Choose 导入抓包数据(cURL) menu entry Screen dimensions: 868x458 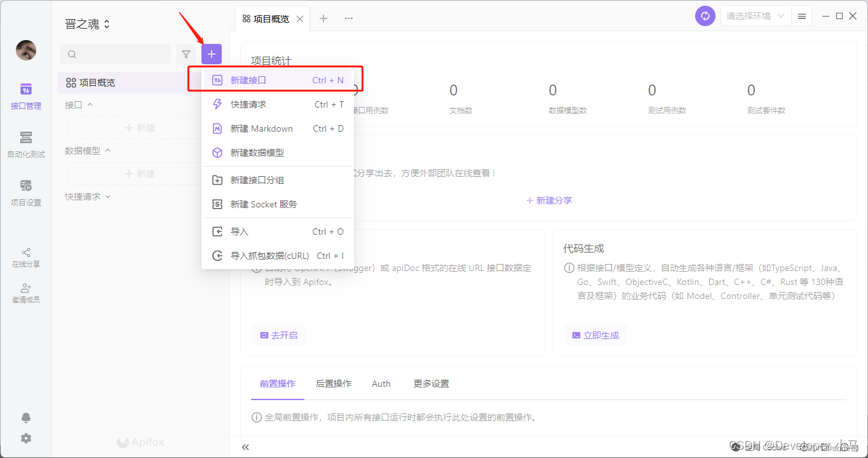pyautogui.click(x=277, y=256)
